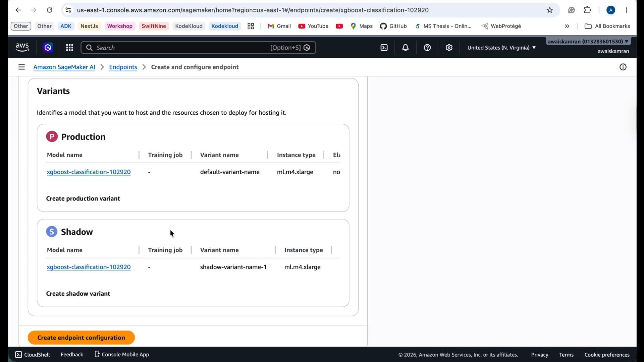Open bookmark grid apps icon
The image size is (644, 362).
(251, 26)
